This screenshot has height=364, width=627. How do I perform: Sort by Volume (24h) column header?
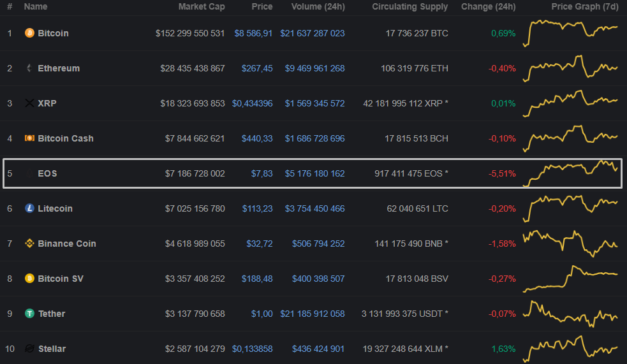point(318,6)
